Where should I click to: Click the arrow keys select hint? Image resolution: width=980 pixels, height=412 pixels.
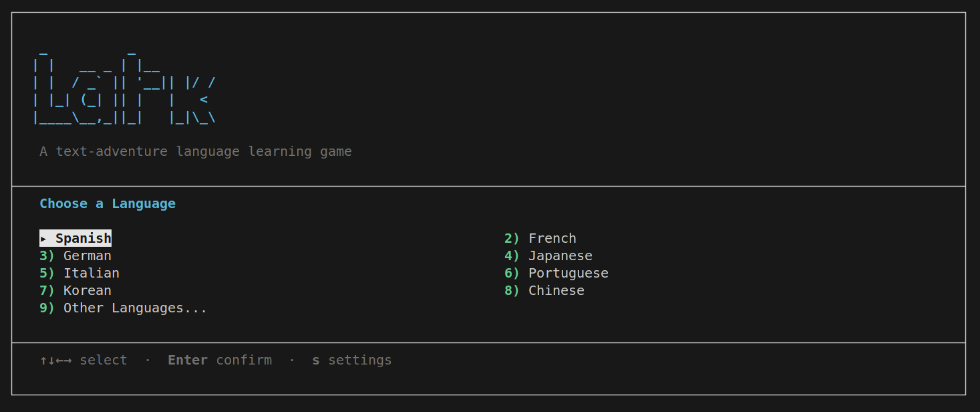click(x=84, y=360)
